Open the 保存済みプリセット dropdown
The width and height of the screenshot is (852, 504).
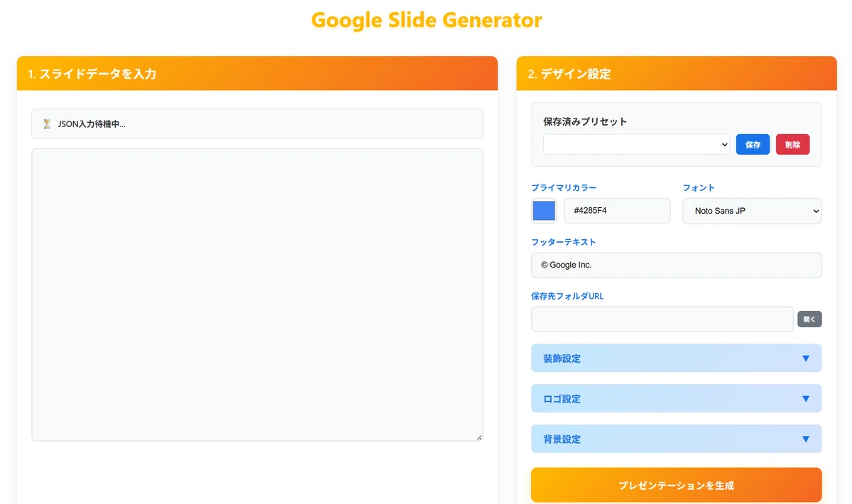click(637, 144)
